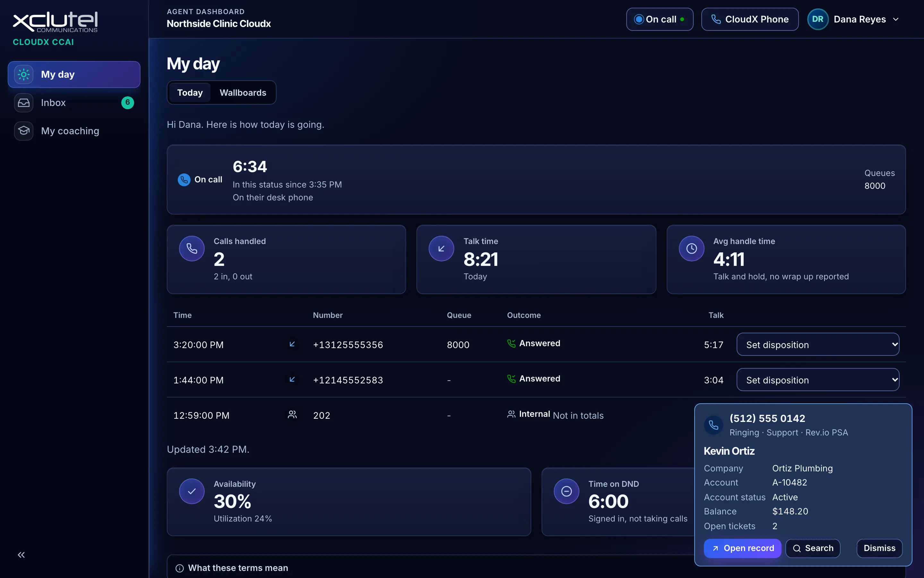Click the number +12145552583

click(348, 380)
